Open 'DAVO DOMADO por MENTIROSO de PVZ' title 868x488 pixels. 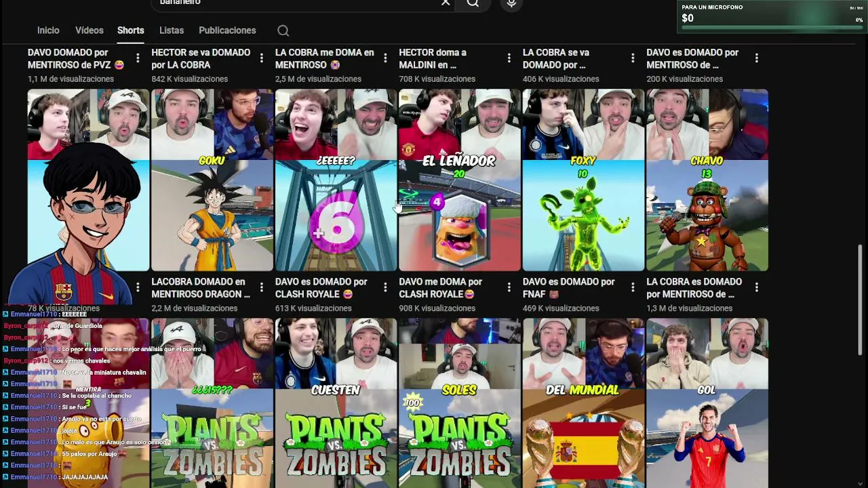click(x=76, y=59)
